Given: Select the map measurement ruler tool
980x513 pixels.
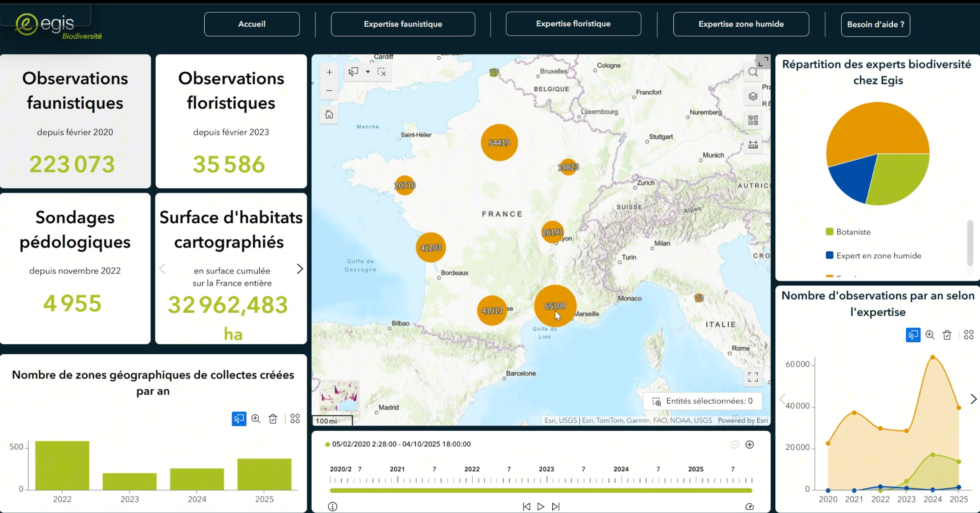Looking at the screenshot, I should [x=753, y=144].
